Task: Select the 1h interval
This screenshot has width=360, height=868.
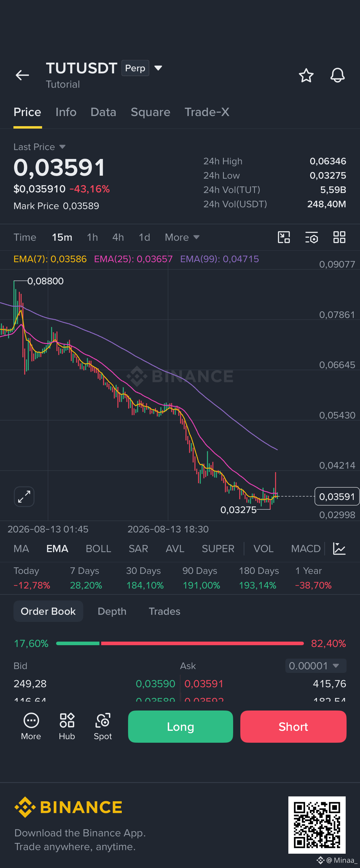Action: 92,237
